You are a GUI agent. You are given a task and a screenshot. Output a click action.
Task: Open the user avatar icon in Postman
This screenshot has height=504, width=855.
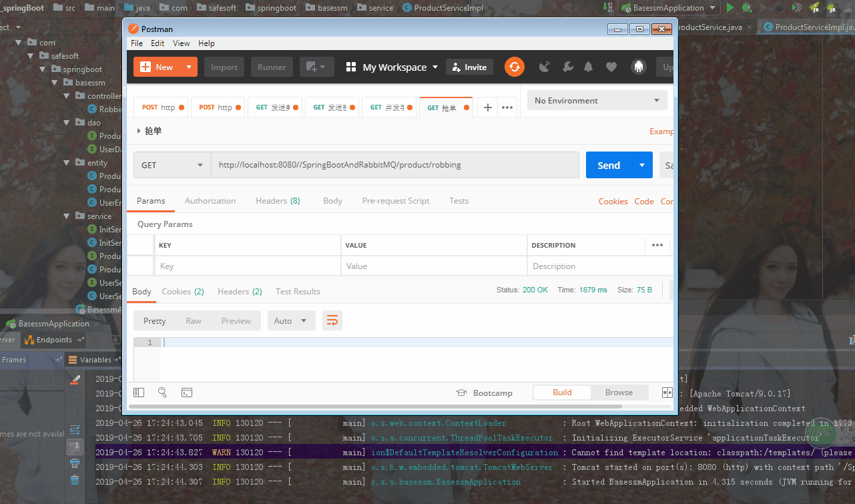639,67
